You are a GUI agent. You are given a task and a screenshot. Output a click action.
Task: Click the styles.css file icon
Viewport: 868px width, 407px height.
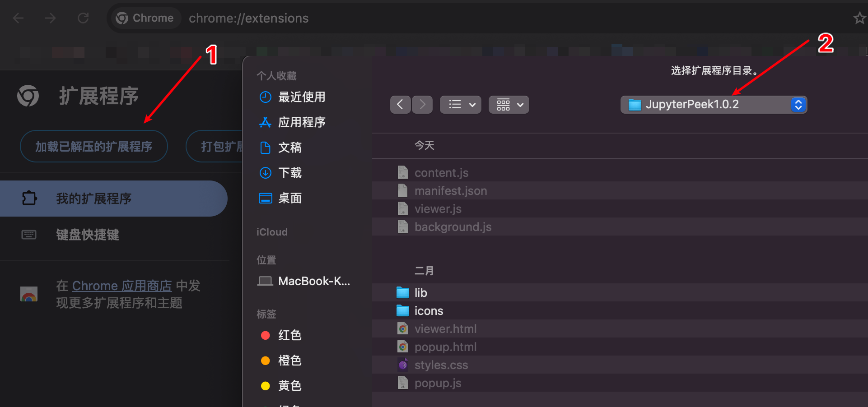coord(402,365)
